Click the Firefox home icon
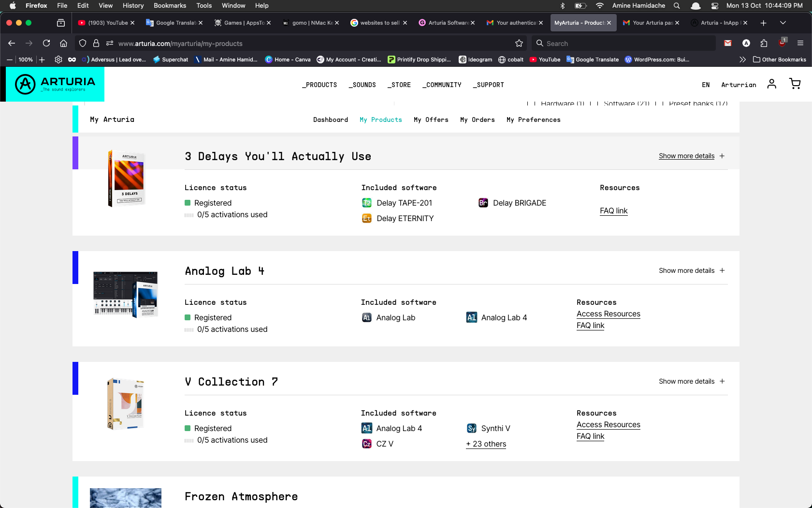812x508 pixels. 63,44
